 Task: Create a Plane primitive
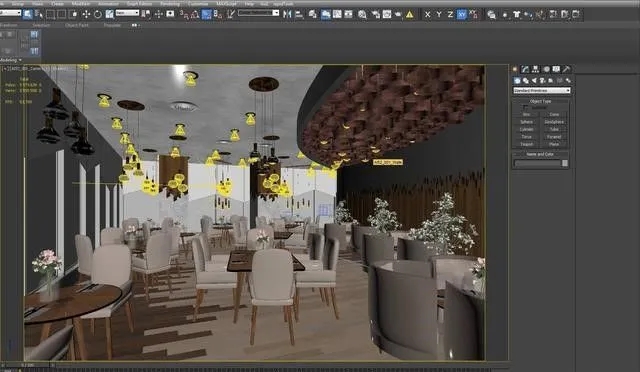554,144
